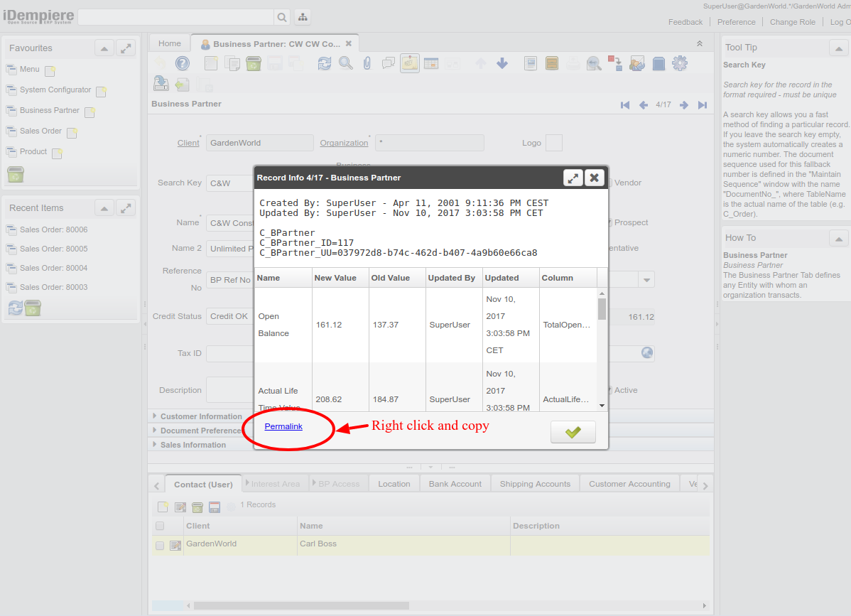Click the Permalink link
851x616 pixels.
tap(283, 426)
